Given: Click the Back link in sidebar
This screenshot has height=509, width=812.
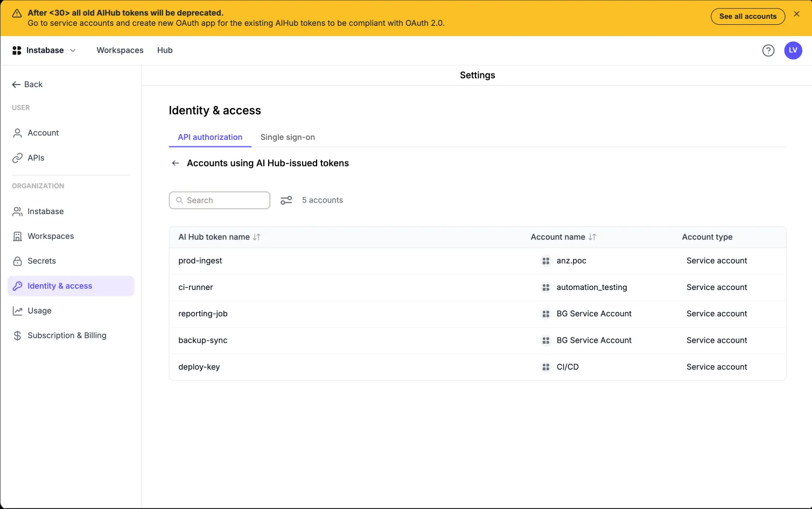Looking at the screenshot, I should point(27,84).
